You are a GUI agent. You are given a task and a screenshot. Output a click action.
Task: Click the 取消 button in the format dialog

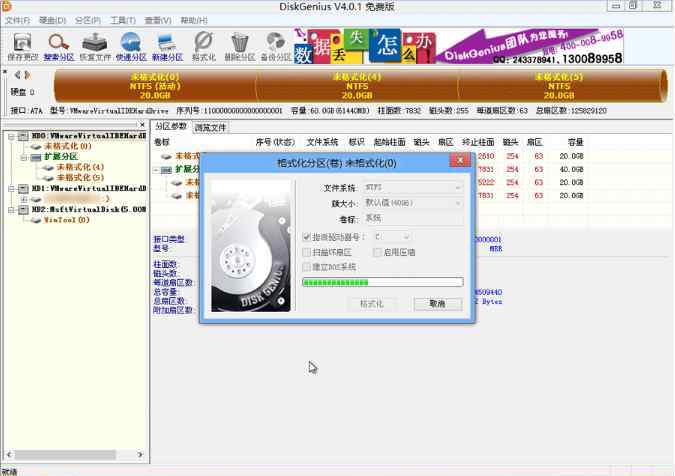pos(437,303)
